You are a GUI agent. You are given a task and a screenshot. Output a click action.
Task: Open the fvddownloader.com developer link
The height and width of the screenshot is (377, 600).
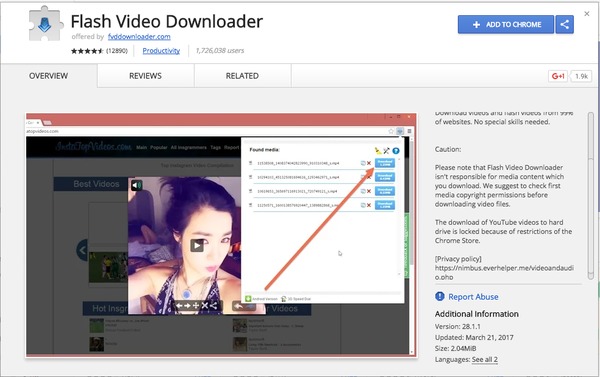click(x=139, y=37)
